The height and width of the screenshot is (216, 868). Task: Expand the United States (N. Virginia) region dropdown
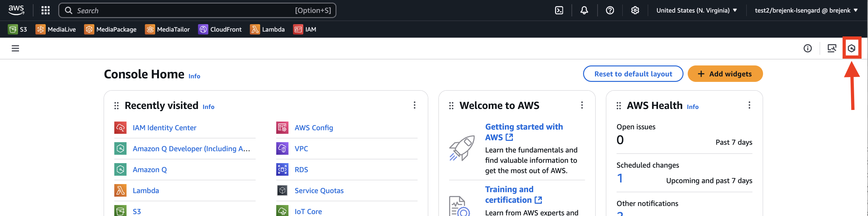[x=696, y=10]
